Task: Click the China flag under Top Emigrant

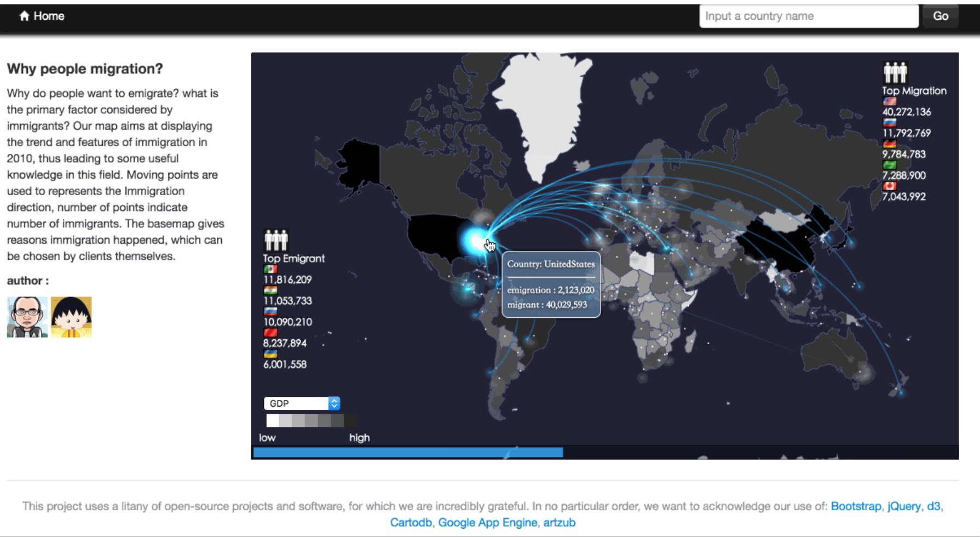Action: point(270,333)
